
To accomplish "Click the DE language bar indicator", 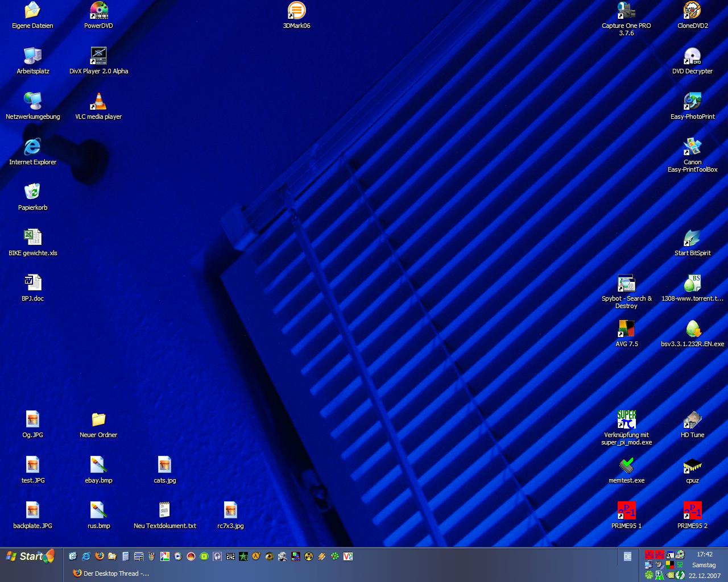I will pos(627,556).
